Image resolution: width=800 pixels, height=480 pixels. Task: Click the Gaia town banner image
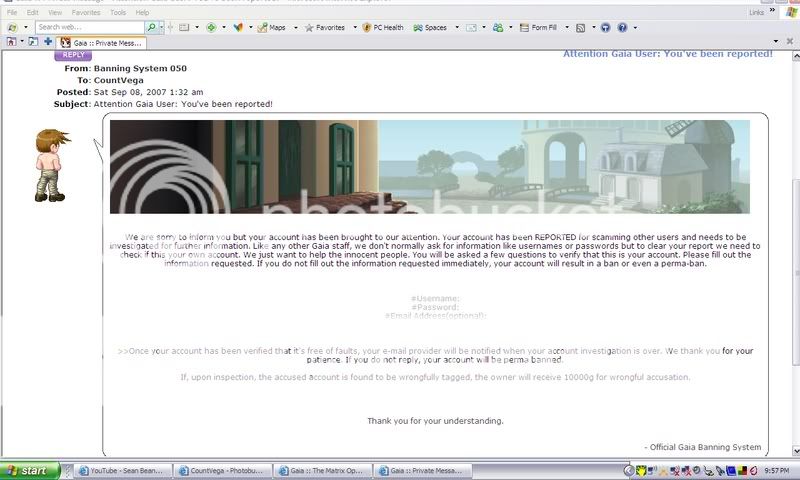tap(430, 167)
